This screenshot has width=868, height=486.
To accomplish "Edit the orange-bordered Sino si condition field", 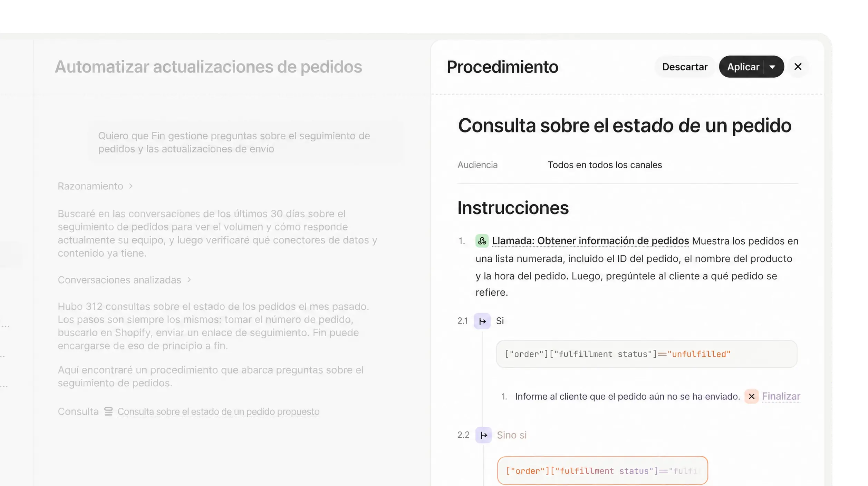I will [602, 471].
